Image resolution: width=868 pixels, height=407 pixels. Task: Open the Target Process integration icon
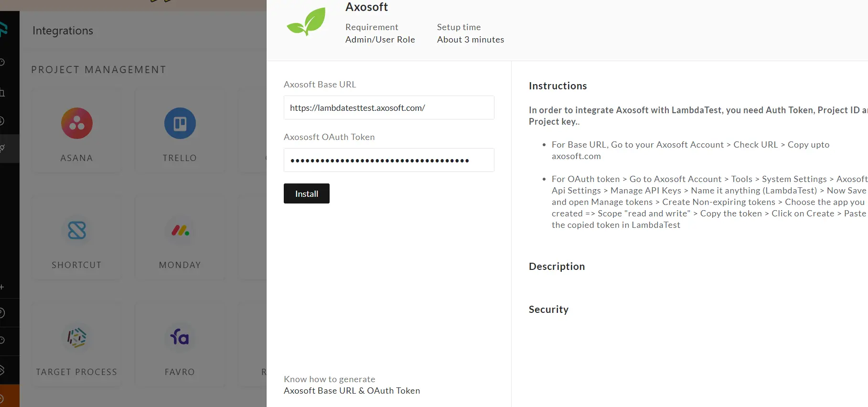click(x=76, y=338)
